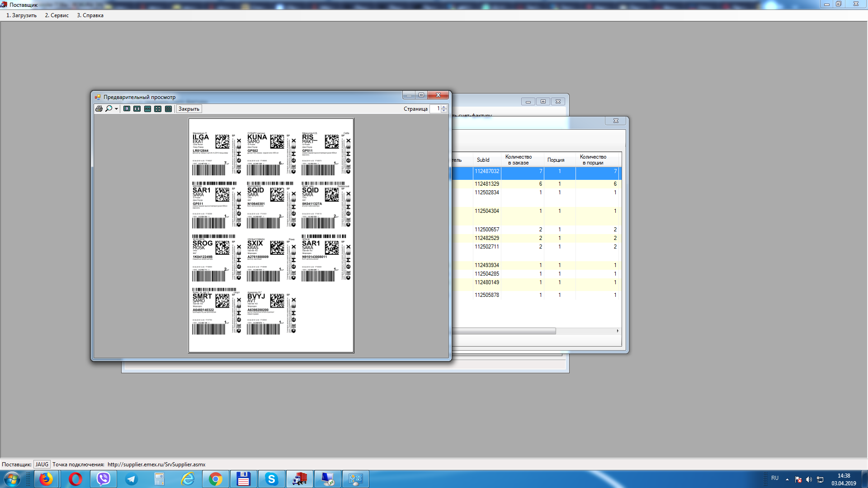Click the preview window icon in its title bar
This screenshot has height=488, width=868.
pyautogui.click(x=98, y=97)
